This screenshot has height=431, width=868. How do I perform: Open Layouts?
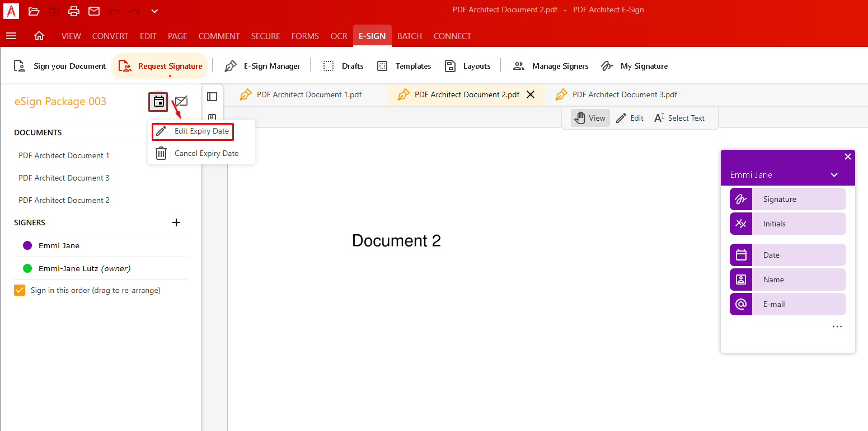467,66
